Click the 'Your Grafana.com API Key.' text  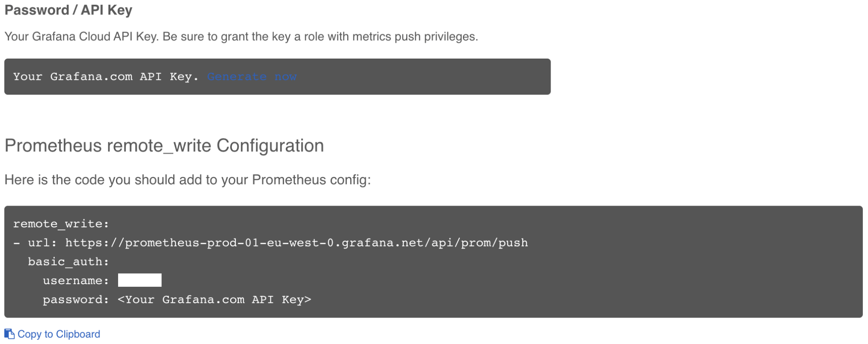(106, 77)
